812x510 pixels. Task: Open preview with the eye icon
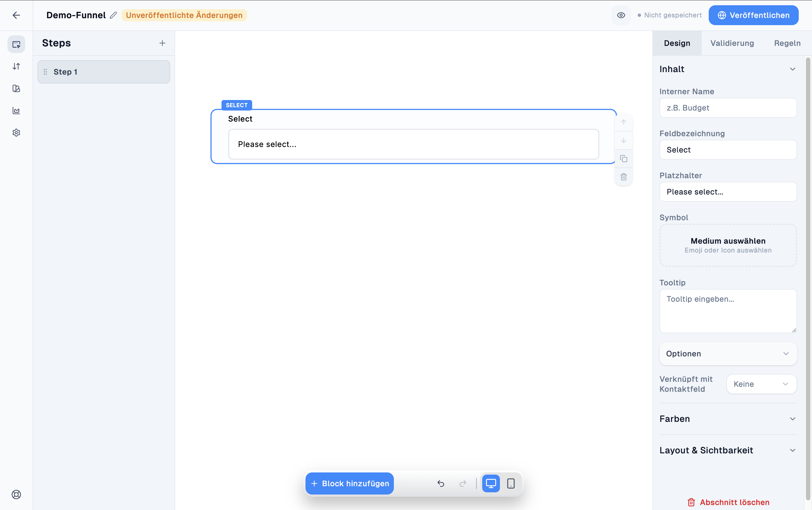pyautogui.click(x=621, y=15)
